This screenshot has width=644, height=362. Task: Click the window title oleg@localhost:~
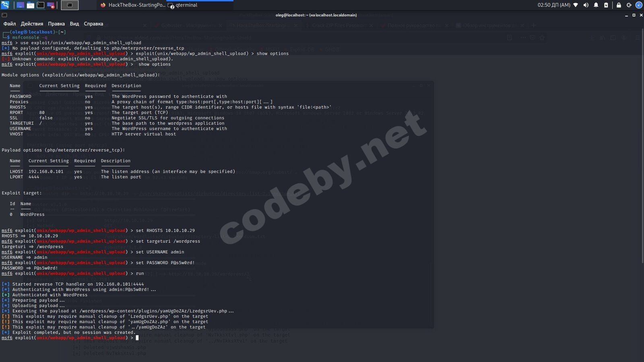pyautogui.click(x=316, y=15)
